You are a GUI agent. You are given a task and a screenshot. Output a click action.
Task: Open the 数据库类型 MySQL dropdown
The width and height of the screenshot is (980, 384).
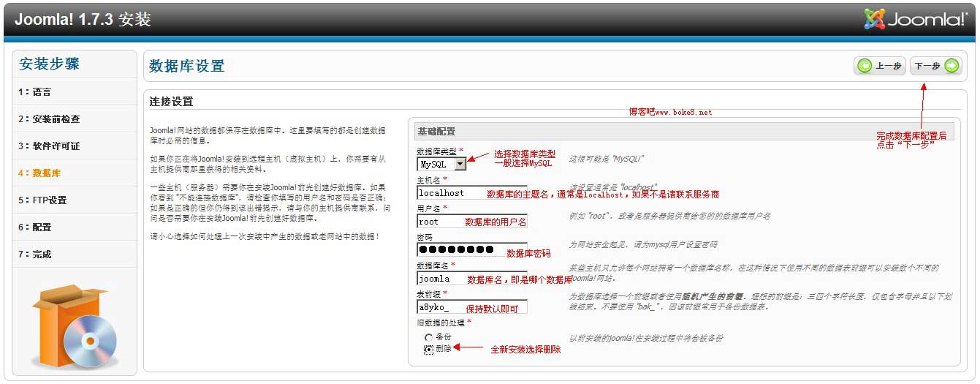tap(441, 165)
